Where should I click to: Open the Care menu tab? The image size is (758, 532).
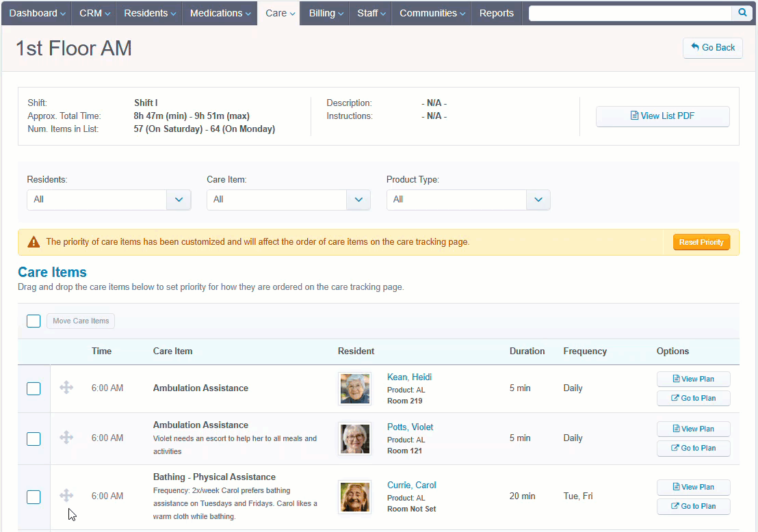click(x=279, y=13)
